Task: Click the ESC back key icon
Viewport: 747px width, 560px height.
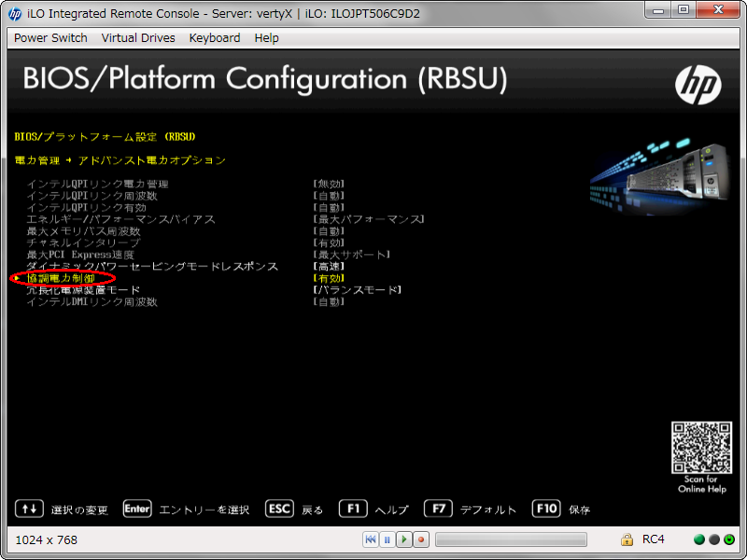Action: (x=279, y=509)
